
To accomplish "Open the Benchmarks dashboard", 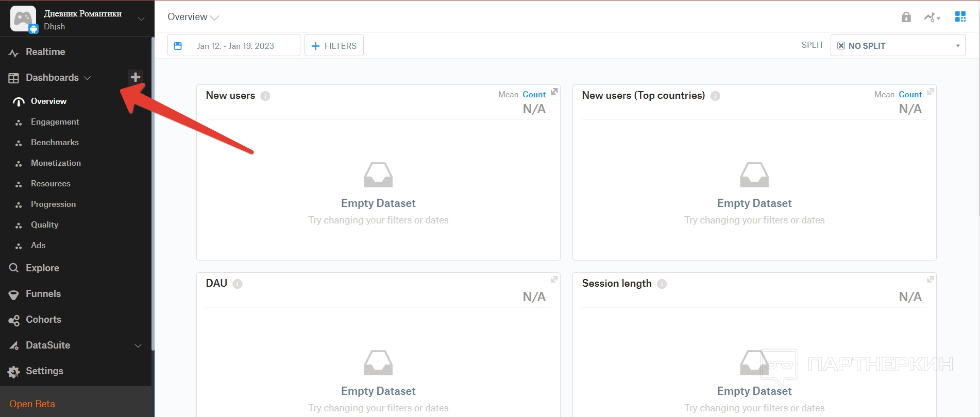I will (55, 143).
